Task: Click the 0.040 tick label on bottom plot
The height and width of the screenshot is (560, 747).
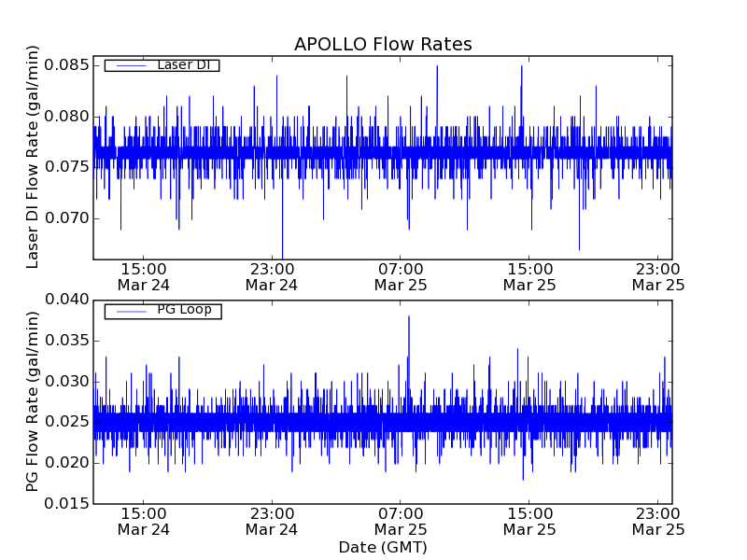Action: [x=66, y=300]
